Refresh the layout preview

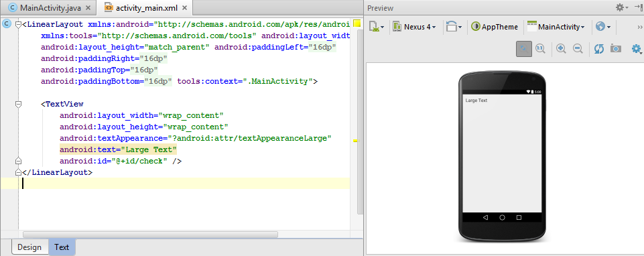pos(599,49)
